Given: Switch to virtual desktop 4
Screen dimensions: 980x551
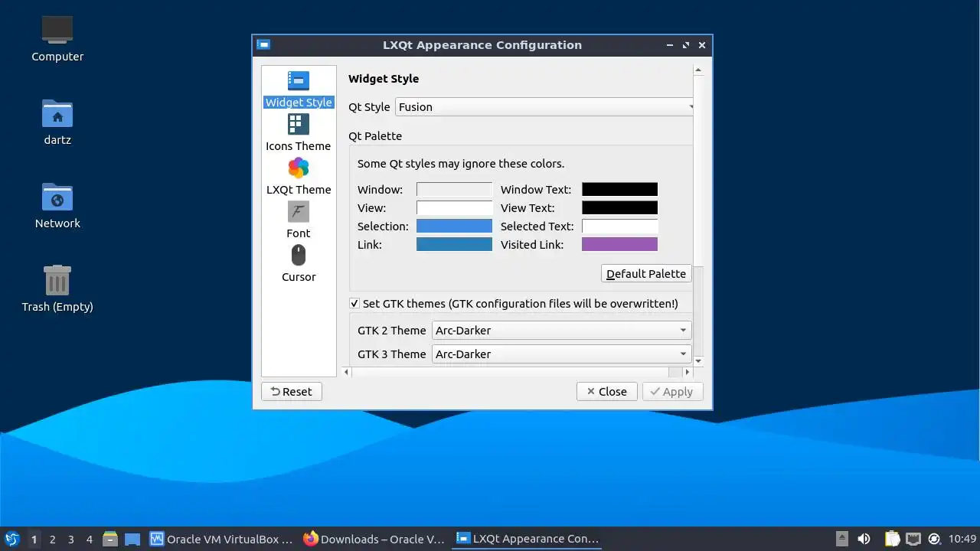Looking at the screenshot, I should pyautogui.click(x=89, y=539).
